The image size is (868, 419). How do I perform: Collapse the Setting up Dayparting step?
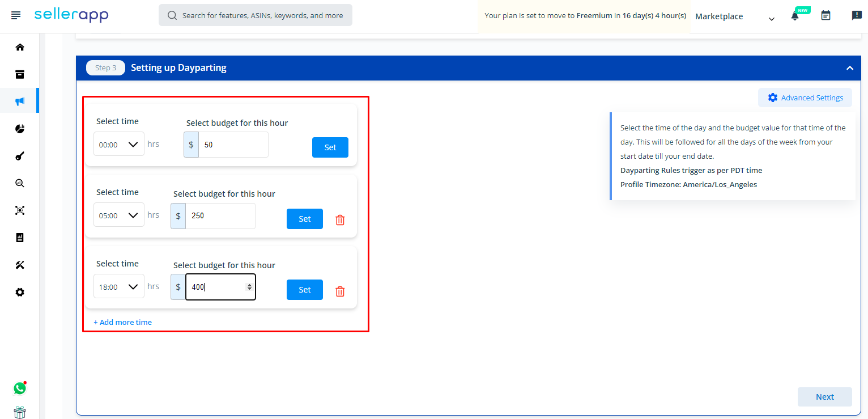[x=849, y=68]
